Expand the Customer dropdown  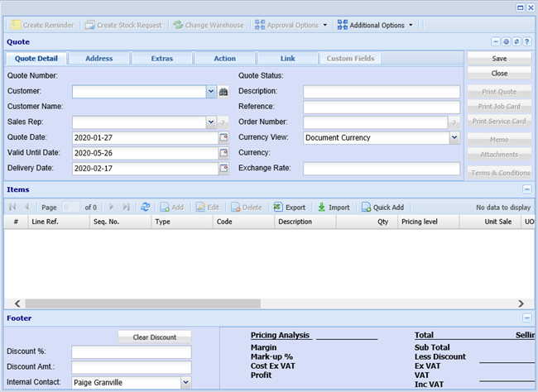click(x=211, y=92)
